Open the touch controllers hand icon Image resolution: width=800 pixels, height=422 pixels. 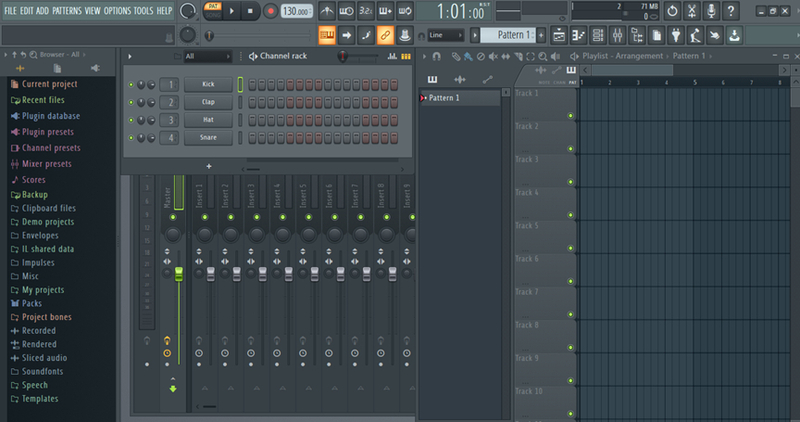click(715, 35)
